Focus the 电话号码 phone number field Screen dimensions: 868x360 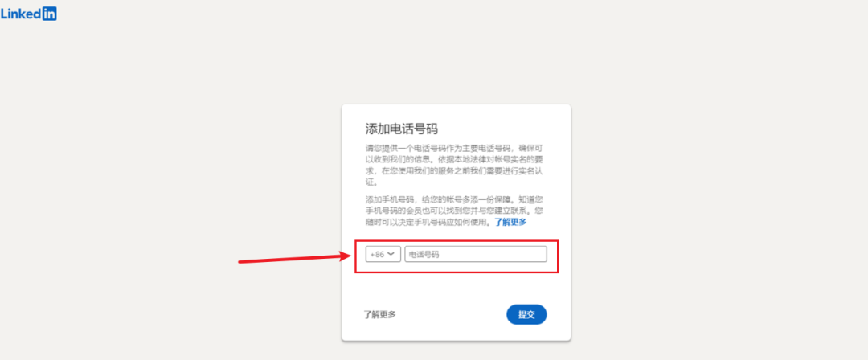click(x=476, y=254)
